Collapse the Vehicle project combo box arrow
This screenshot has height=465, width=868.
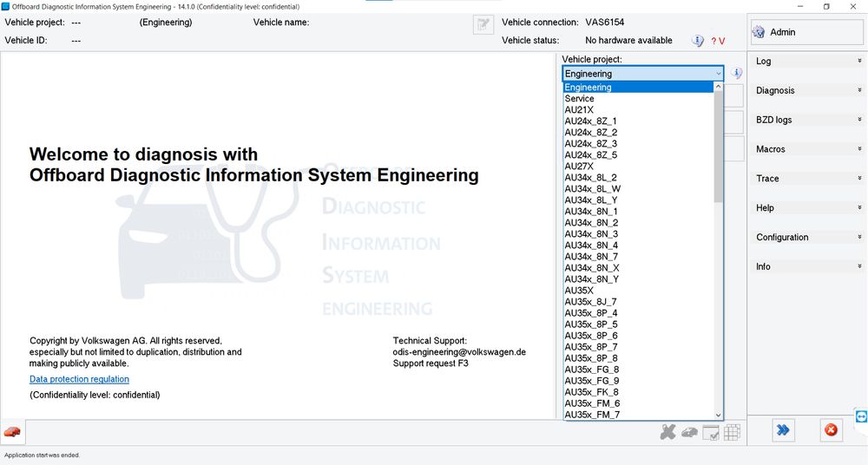point(718,74)
